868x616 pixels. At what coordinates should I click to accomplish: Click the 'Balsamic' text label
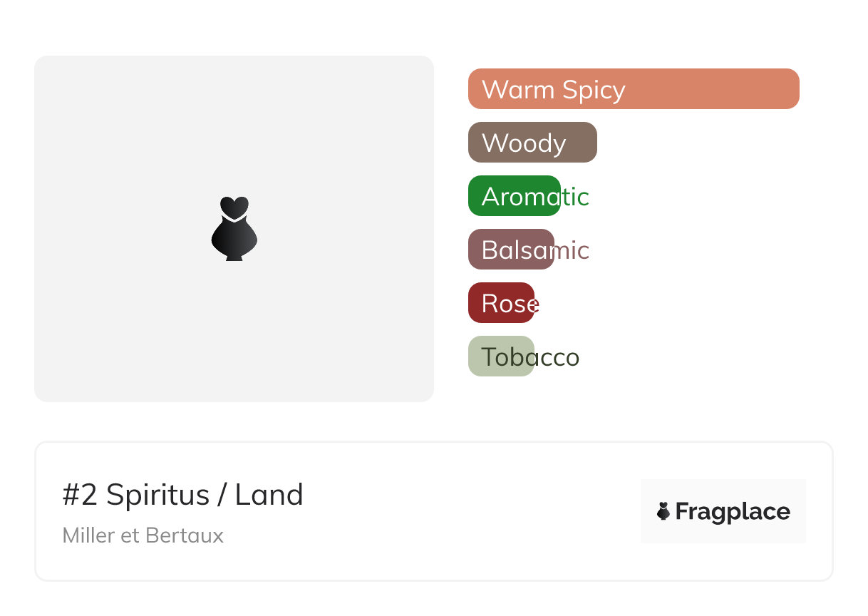click(x=535, y=250)
